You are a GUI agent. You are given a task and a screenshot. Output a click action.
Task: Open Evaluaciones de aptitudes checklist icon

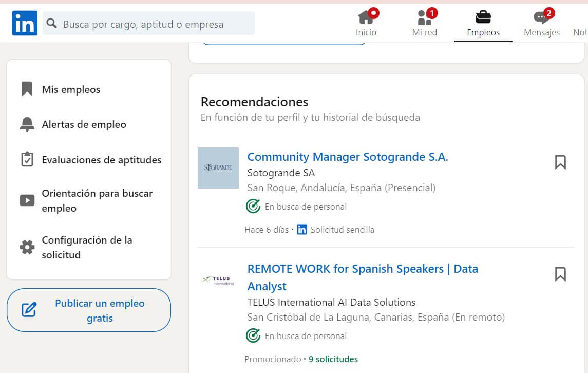(27, 159)
